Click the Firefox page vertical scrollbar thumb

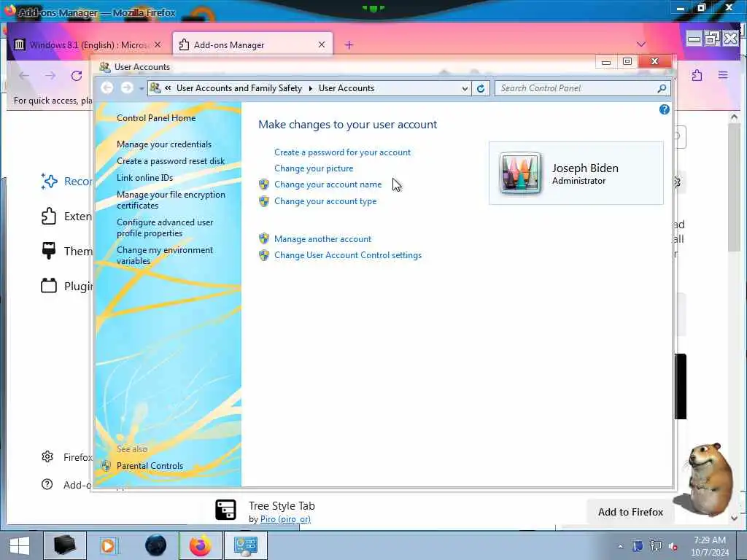[734, 186]
